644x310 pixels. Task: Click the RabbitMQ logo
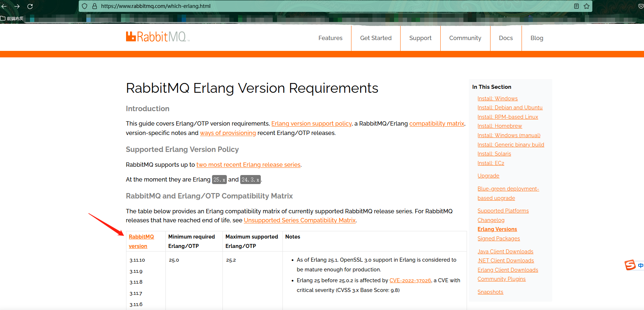pyautogui.click(x=158, y=37)
